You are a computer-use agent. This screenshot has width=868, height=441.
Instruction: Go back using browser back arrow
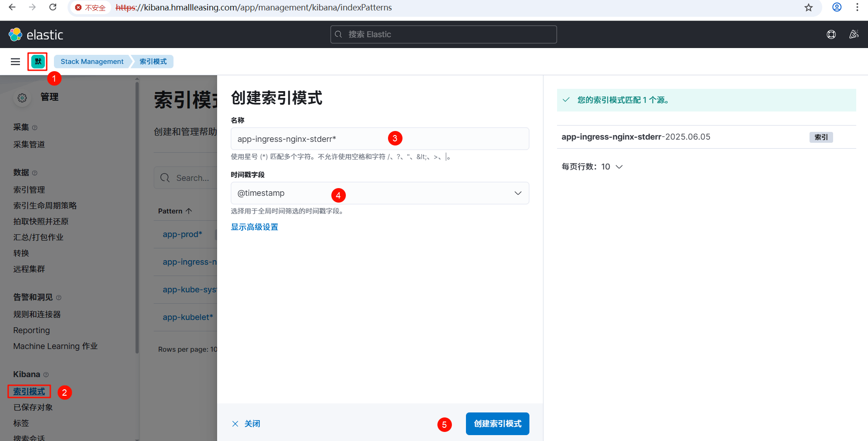(12, 7)
